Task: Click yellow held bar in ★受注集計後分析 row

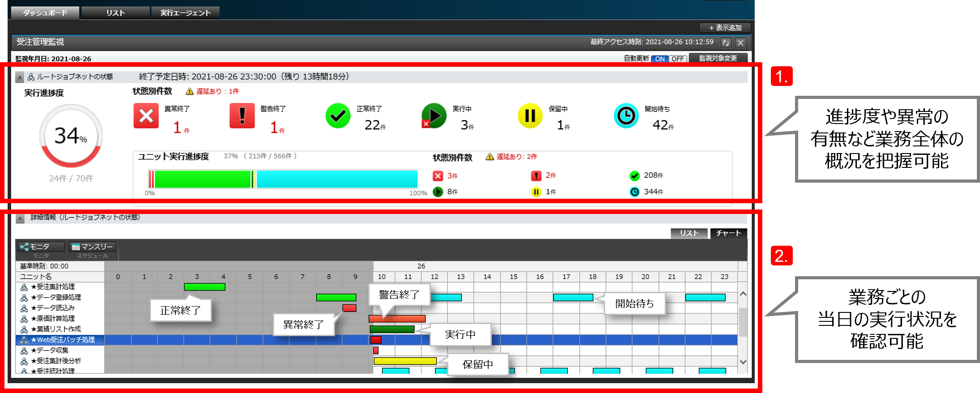Action: click(x=405, y=361)
